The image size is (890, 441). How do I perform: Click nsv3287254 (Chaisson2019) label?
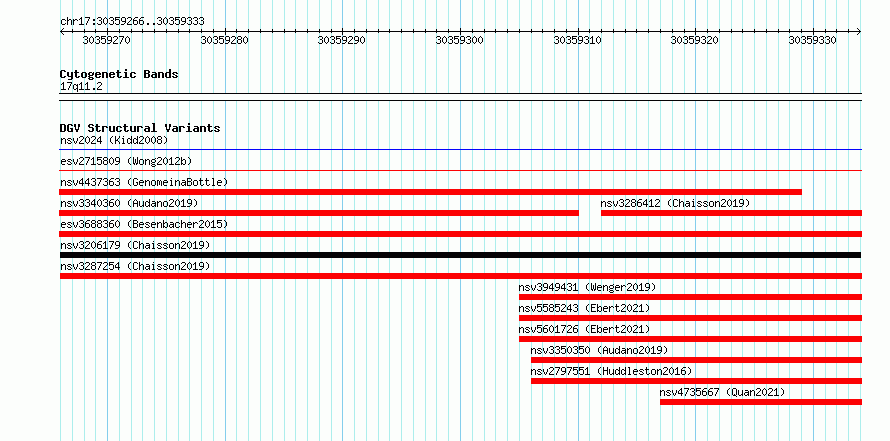click(135, 266)
